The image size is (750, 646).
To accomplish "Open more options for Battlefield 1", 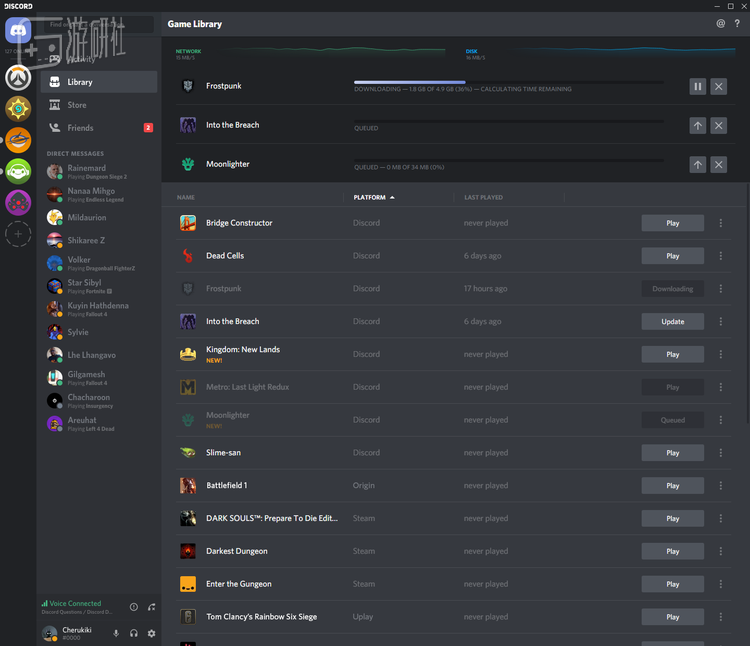I will pyautogui.click(x=721, y=486).
